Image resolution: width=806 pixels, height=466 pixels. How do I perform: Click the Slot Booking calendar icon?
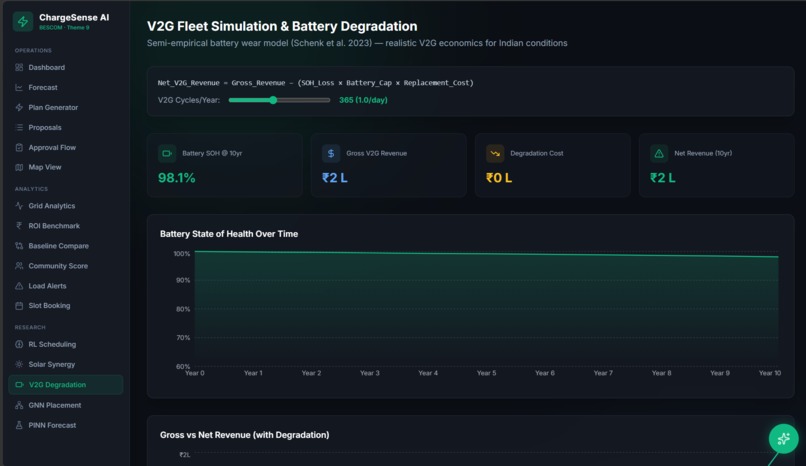point(19,306)
